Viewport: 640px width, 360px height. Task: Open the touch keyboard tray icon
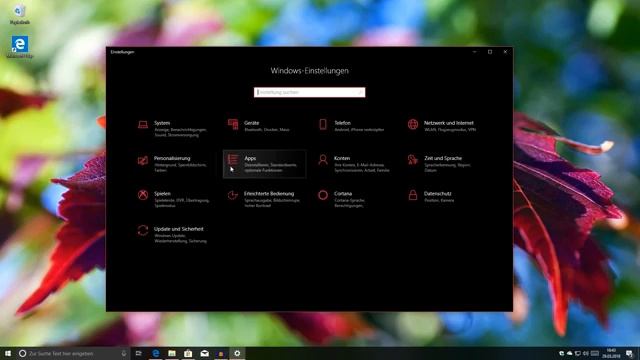click(595, 353)
